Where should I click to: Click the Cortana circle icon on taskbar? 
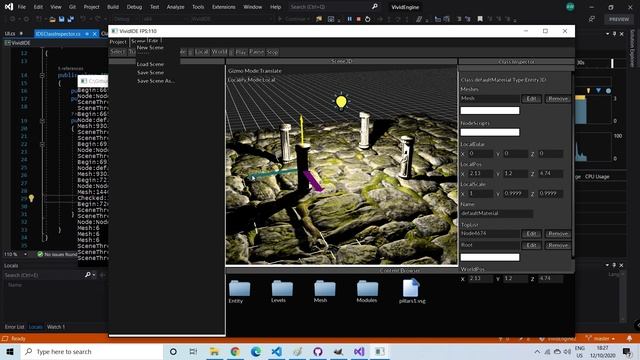173,351
